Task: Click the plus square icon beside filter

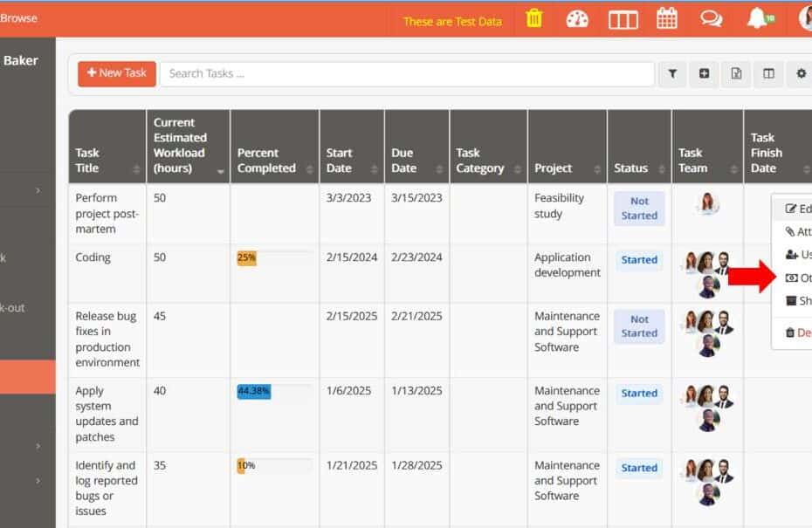Action: coord(704,74)
